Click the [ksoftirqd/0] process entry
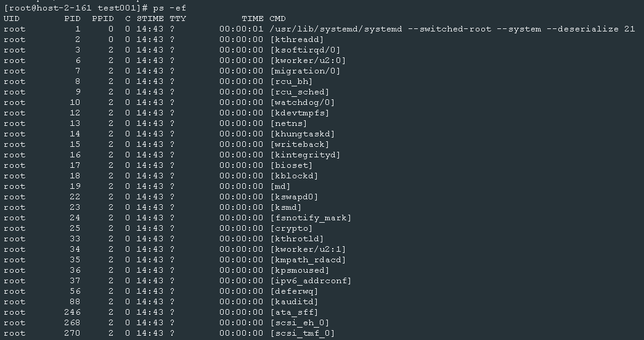The width and height of the screenshot is (644, 340). pyautogui.click(x=305, y=50)
